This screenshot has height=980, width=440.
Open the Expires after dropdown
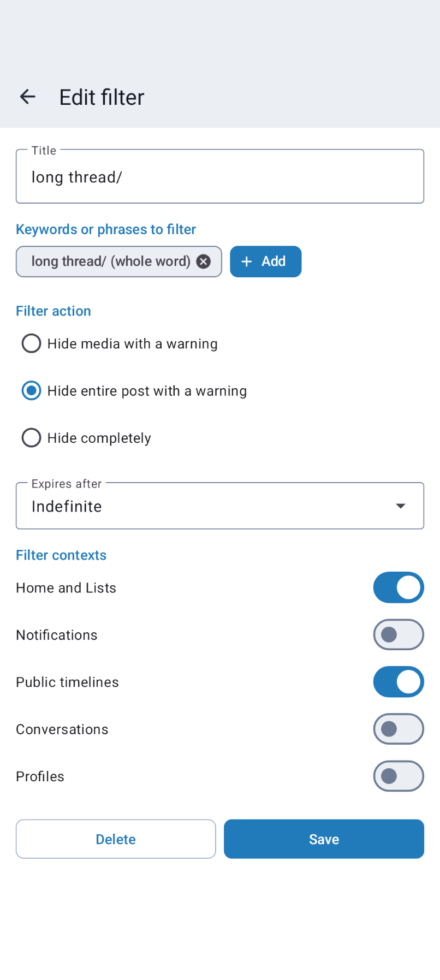[220, 506]
